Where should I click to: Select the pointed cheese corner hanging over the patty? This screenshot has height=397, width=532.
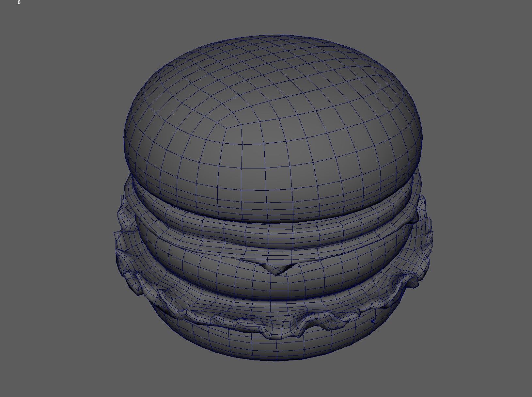(x=277, y=269)
